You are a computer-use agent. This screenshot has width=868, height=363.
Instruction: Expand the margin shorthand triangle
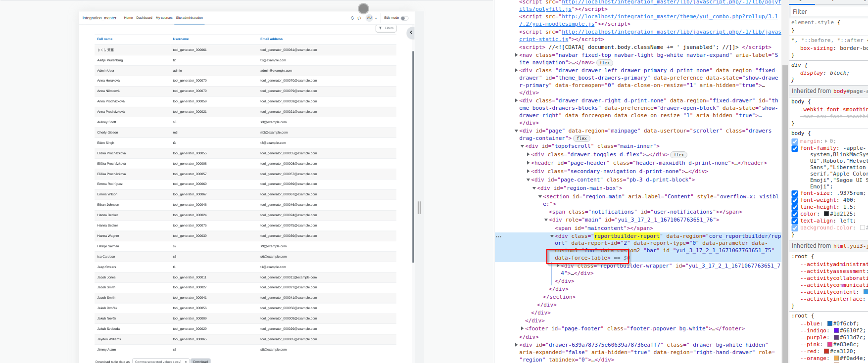tap(825, 141)
